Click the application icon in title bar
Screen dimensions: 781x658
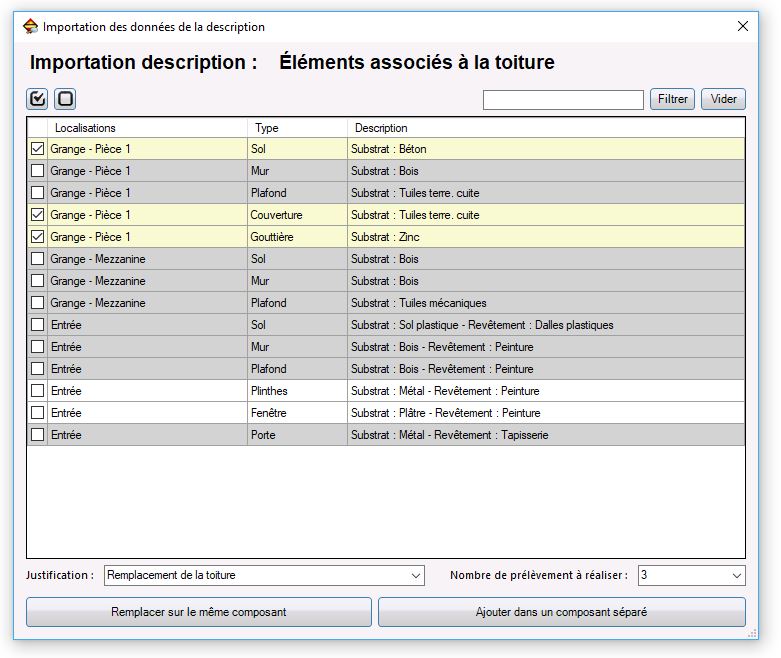point(30,26)
